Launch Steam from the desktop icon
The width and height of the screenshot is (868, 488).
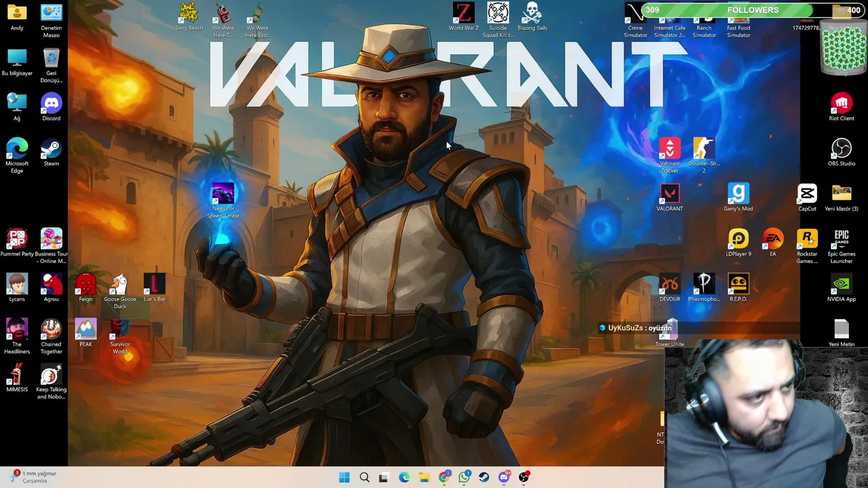click(51, 153)
